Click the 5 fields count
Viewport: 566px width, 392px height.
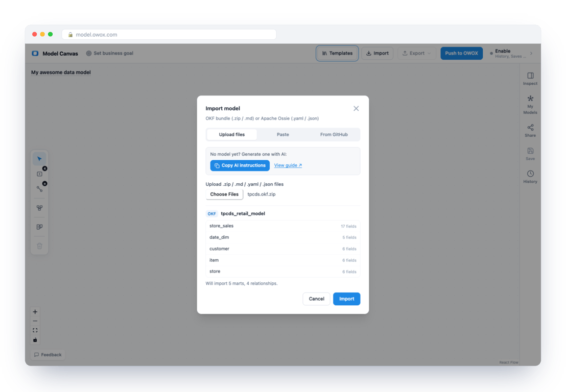[349, 238]
